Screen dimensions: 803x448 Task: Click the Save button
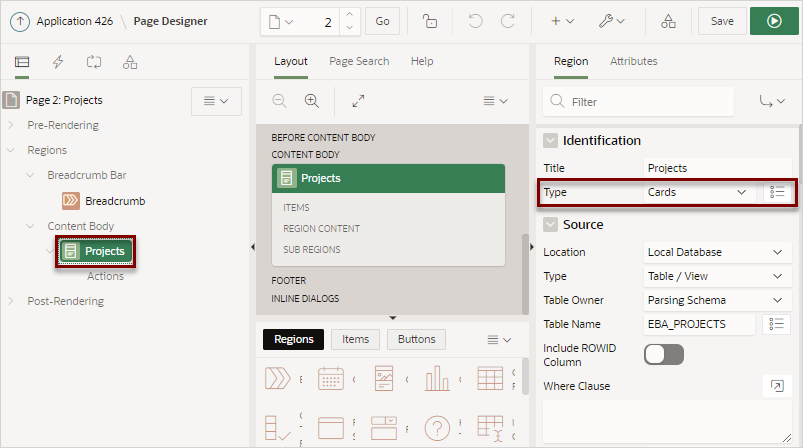pyautogui.click(x=722, y=22)
